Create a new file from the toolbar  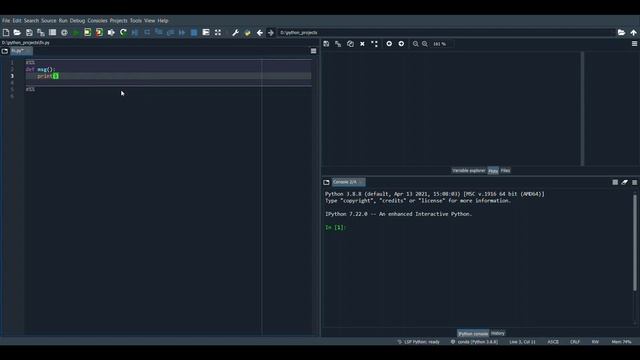(6, 33)
